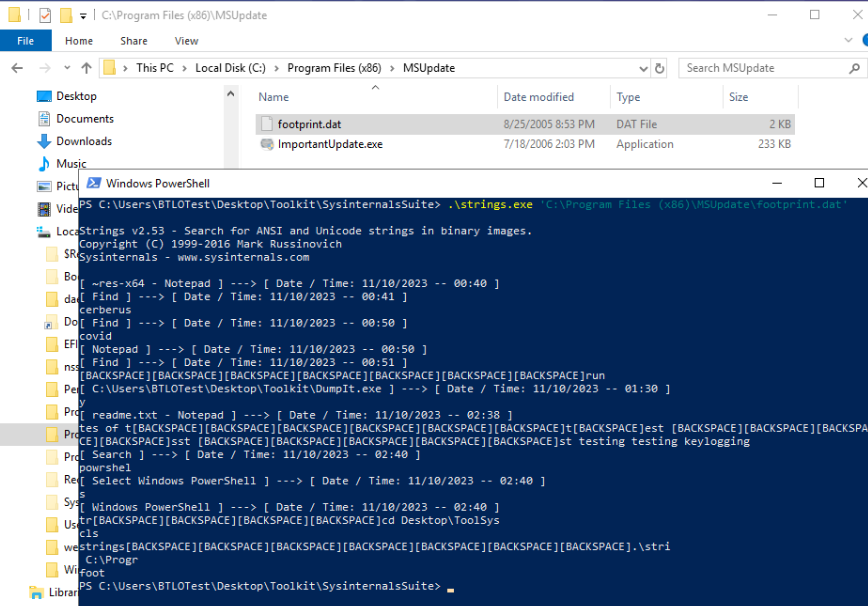
Task: Select the $R folder icon in the sidebar
Action: coord(52,254)
